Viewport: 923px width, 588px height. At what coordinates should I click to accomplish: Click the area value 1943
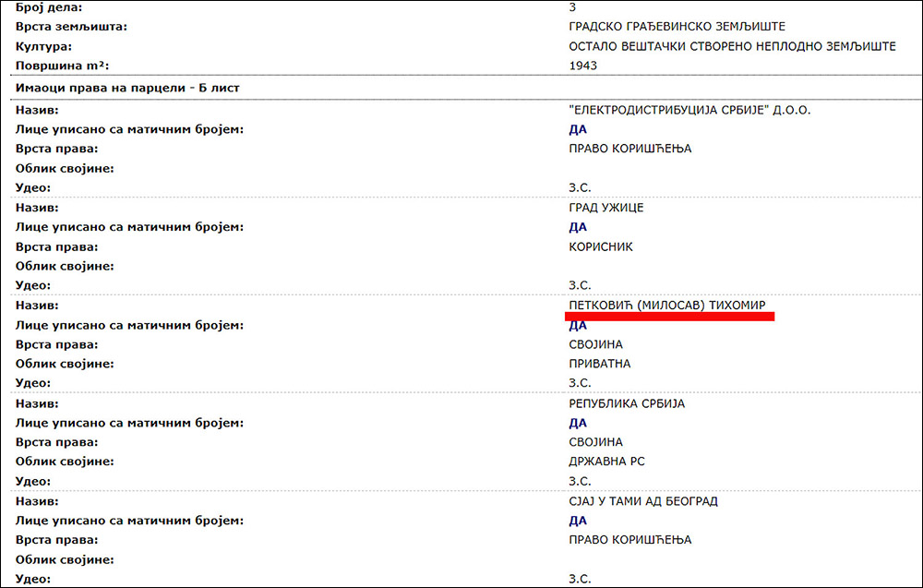[x=582, y=66]
